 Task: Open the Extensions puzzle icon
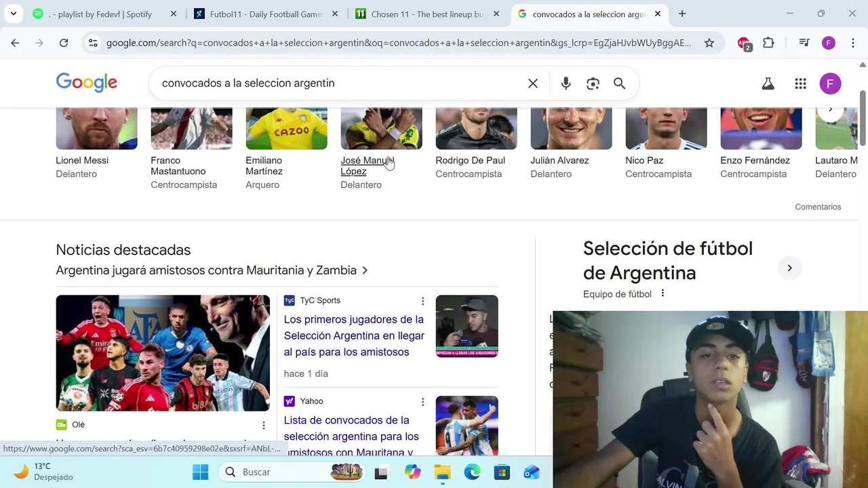(x=768, y=43)
